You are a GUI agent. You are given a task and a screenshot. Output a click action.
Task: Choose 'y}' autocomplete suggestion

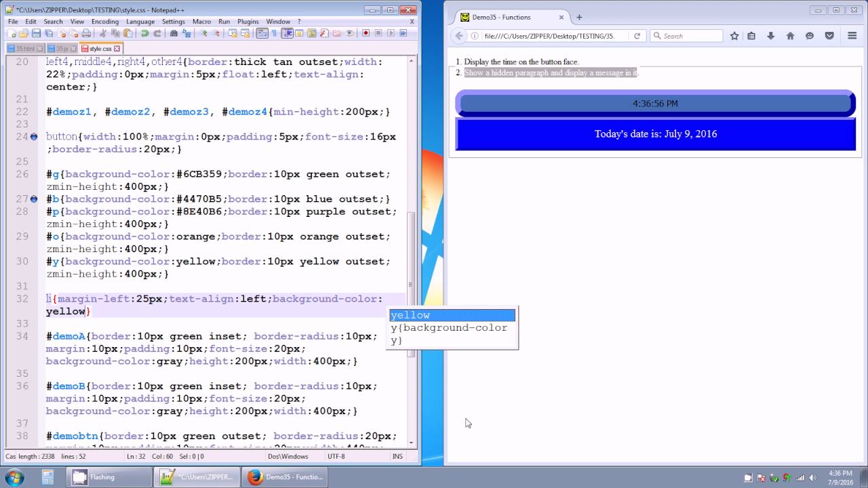(x=452, y=340)
